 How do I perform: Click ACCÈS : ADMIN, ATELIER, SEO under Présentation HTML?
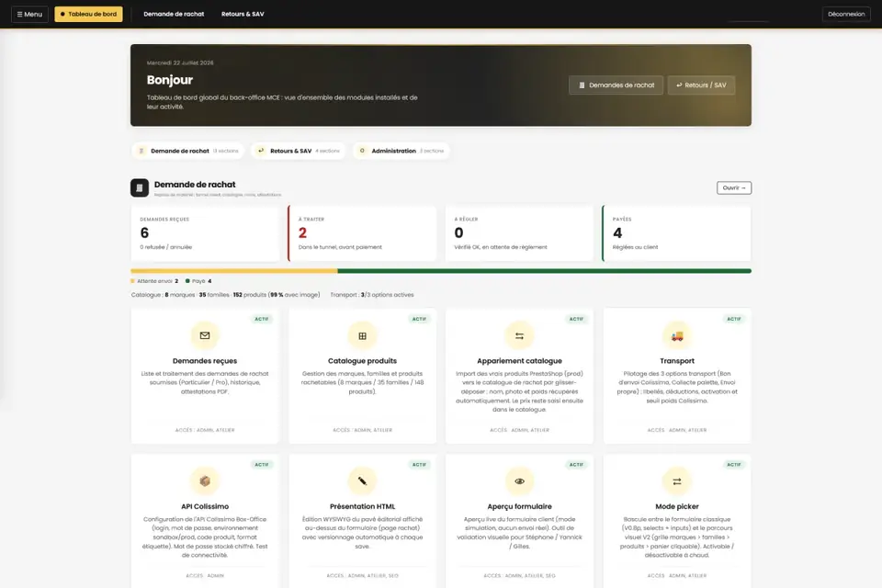(x=362, y=576)
